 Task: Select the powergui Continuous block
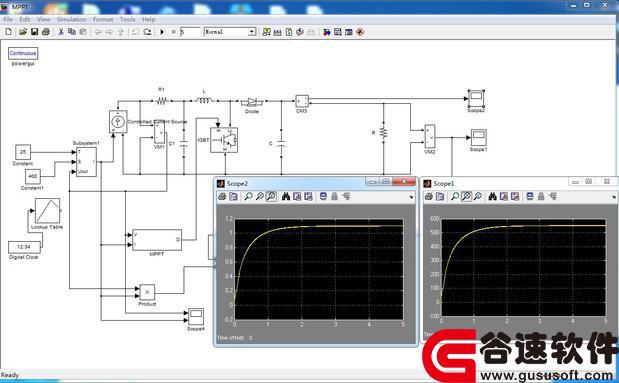tap(23, 53)
